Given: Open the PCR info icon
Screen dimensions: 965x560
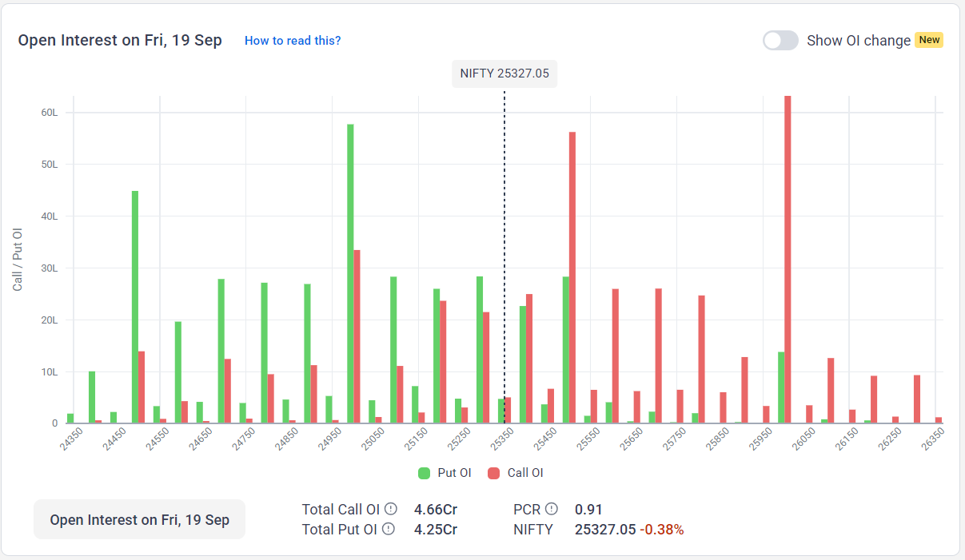Looking at the screenshot, I should tap(552, 509).
